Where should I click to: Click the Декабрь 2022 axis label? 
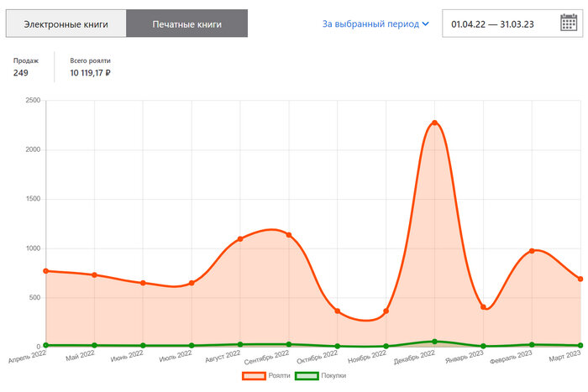coord(414,357)
